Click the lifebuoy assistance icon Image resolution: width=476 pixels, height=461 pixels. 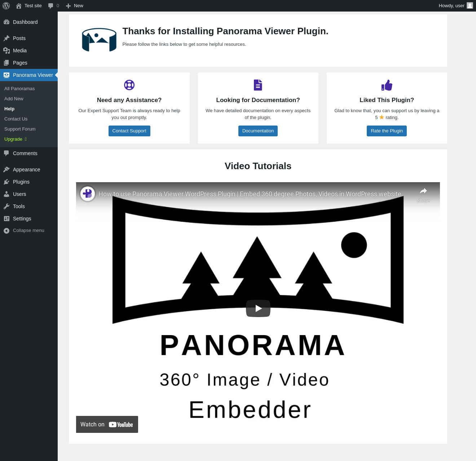(129, 85)
